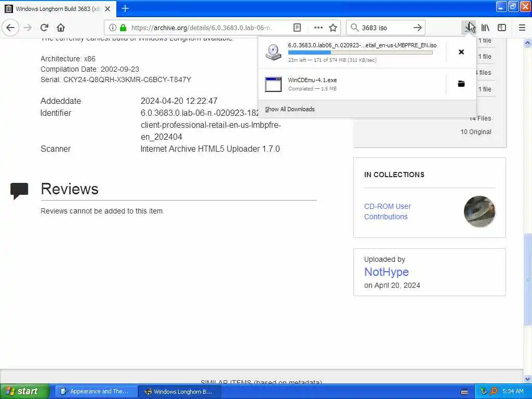Viewport: 532px width, 399px height.
Task: Show site information icon in address bar
Action: [x=113, y=28]
